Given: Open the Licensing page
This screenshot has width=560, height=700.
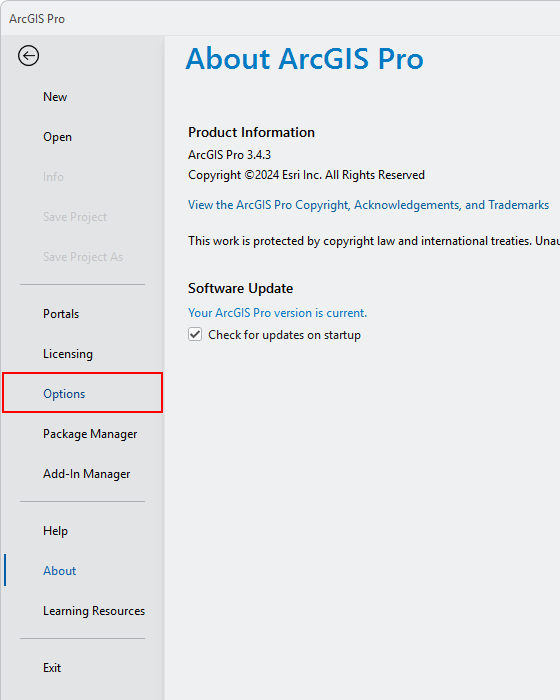Looking at the screenshot, I should point(68,354).
